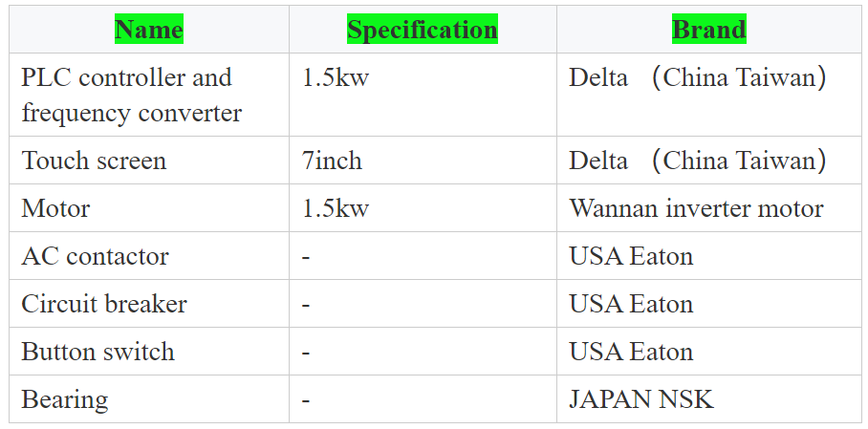Select the PLC controller and frequency converter cell
Image resolution: width=868 pixels, height=429 pixels.
pos(149,95)
